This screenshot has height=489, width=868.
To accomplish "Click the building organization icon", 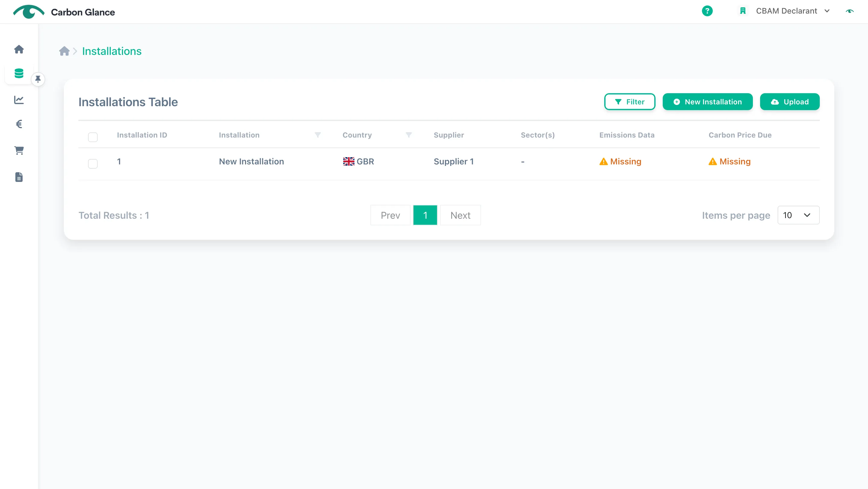I will point(743,11).
